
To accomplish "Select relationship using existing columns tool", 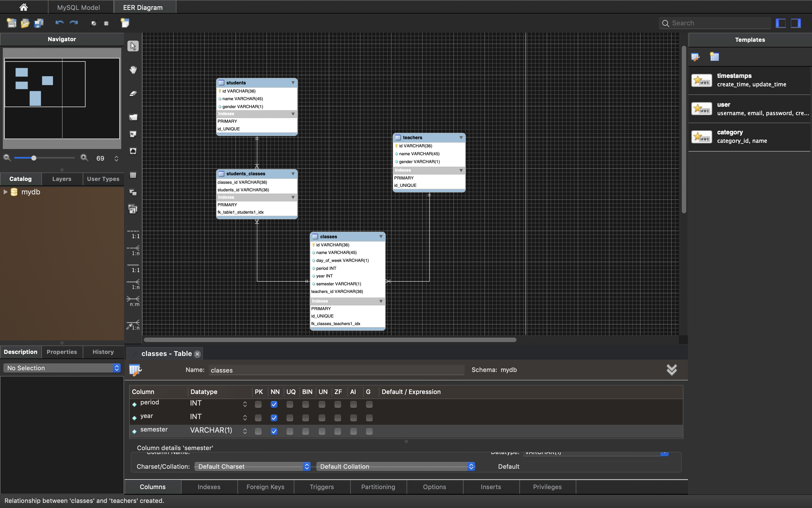I will [x=133, y=325].
